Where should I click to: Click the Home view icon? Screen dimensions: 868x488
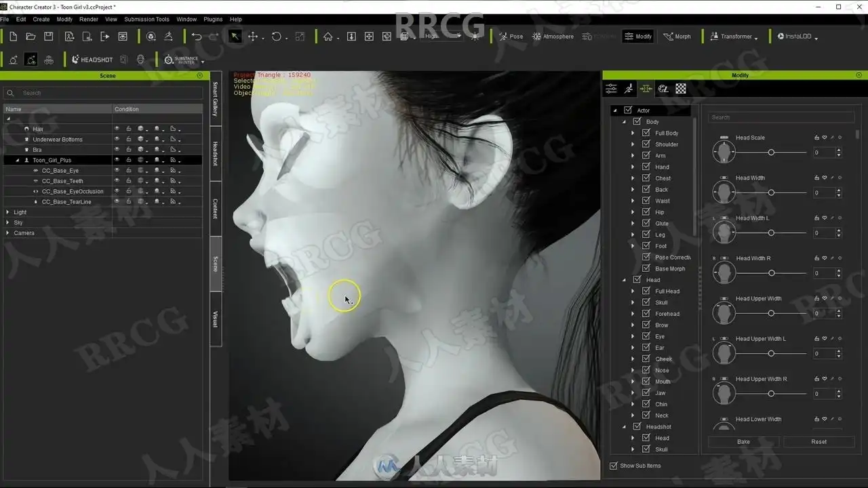point(328,37)
